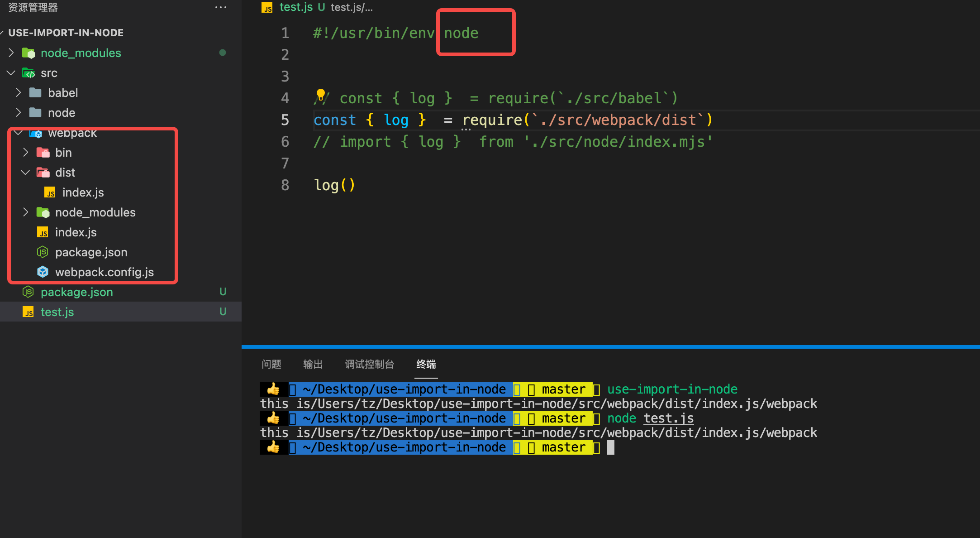This screenshot has width=980, height=538.
Task: Open the explorer more actions ellipsis icon
Action: (x=220, y=7)
